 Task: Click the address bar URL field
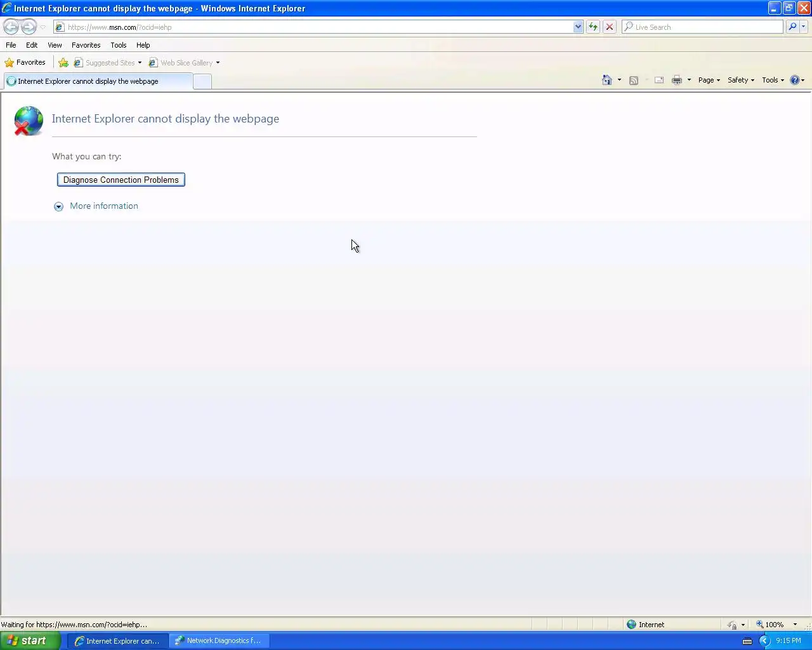(x=314, y=27)
